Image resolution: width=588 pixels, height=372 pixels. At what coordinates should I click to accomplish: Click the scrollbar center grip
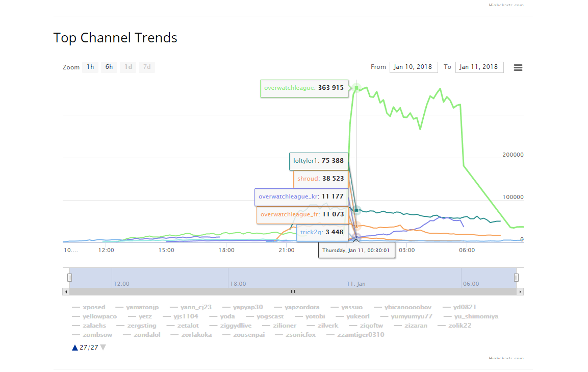pyautogui.click(x=293, y=292)
